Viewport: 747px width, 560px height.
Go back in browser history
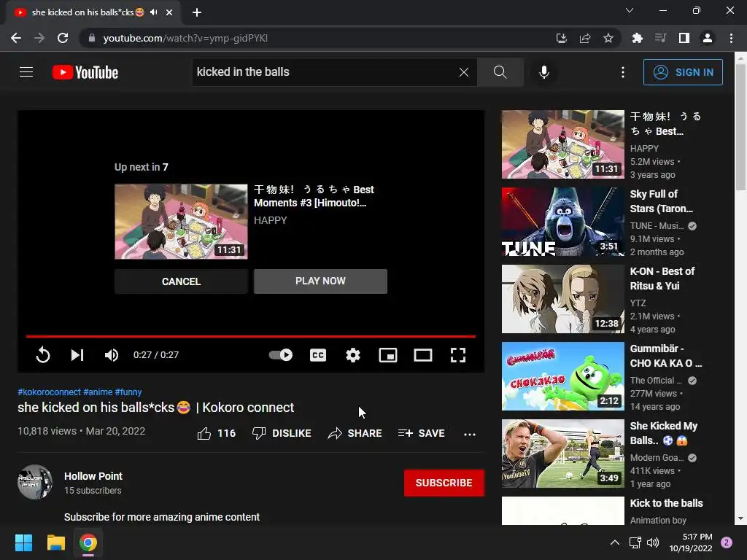coord(16,38)
